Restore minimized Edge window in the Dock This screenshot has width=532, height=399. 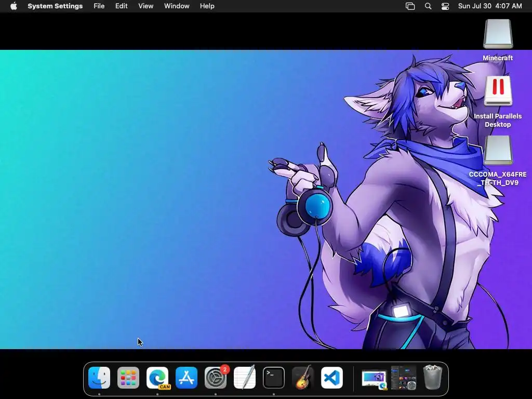375,379
